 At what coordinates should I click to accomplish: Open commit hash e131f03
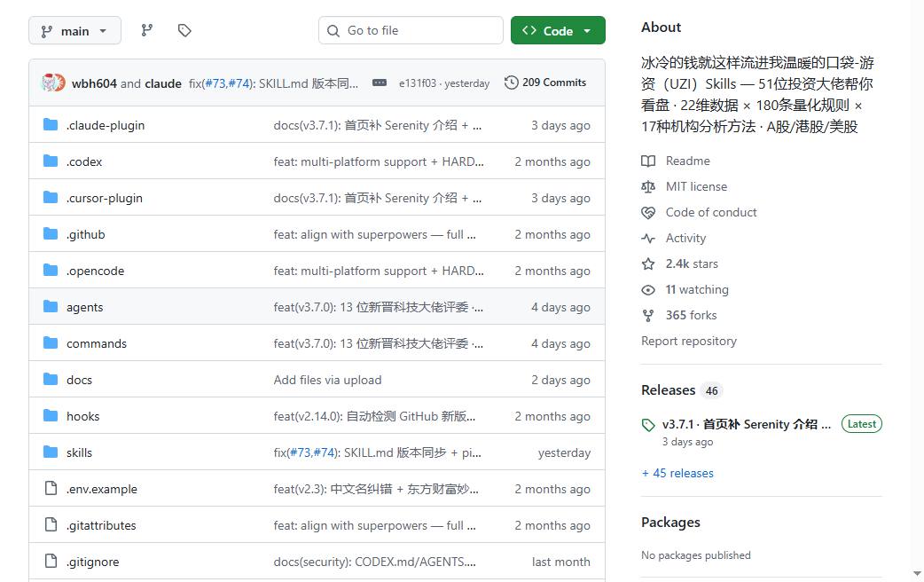417,83
